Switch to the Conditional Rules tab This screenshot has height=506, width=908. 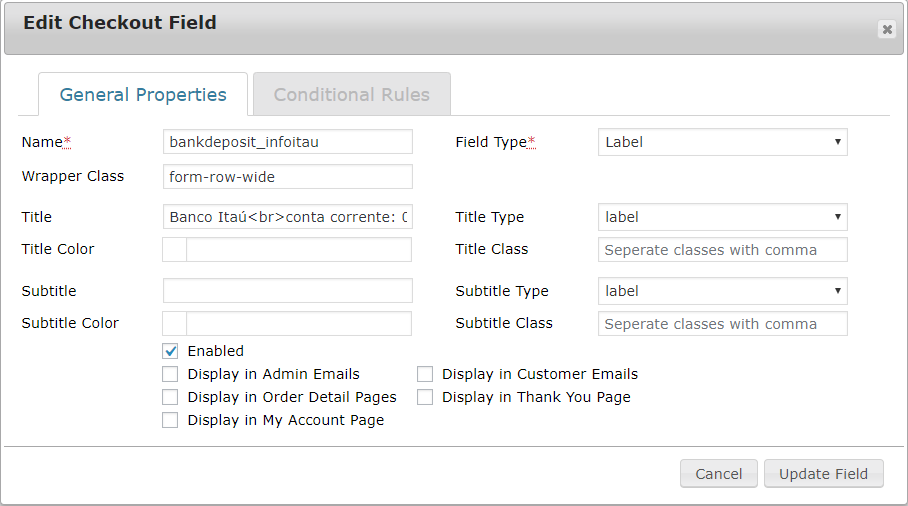351,95
